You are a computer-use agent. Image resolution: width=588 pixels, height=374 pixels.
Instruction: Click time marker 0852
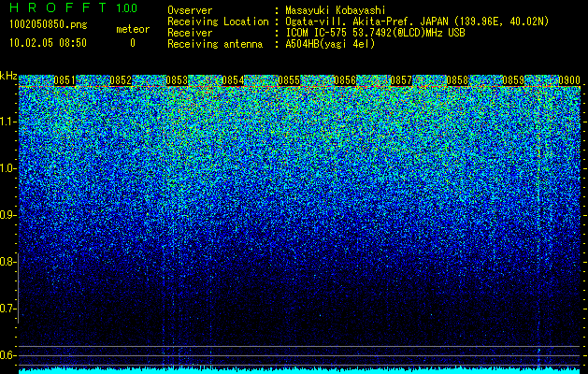[121, 80]
